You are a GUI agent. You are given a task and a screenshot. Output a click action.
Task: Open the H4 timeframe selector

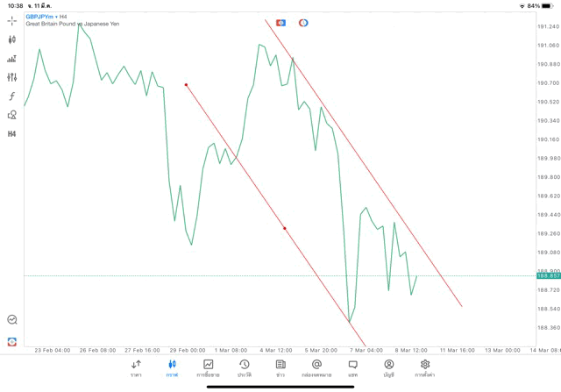tap(12, 134)
